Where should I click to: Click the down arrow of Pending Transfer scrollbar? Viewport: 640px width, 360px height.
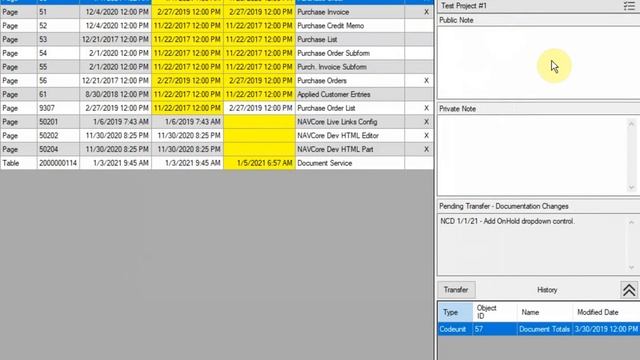tap(631, 268)
